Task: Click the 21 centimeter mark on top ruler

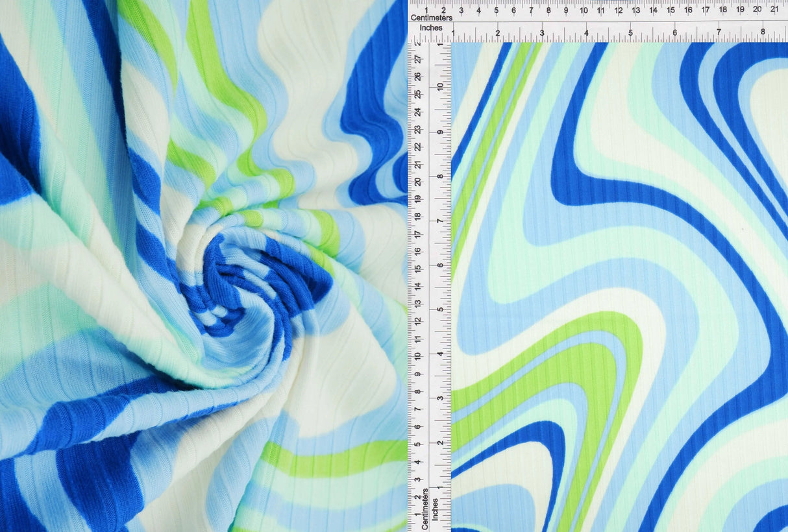Action: click(774, 10)
